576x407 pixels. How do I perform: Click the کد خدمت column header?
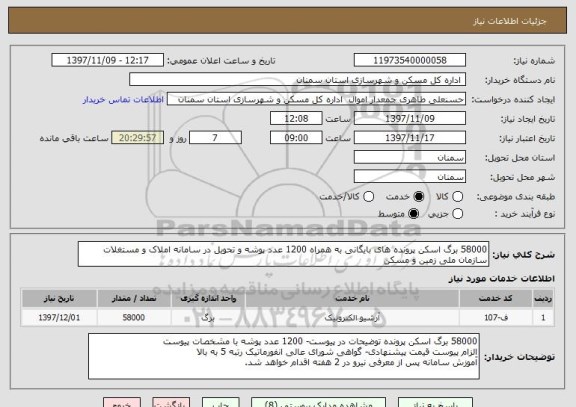(x=496, y=298)
